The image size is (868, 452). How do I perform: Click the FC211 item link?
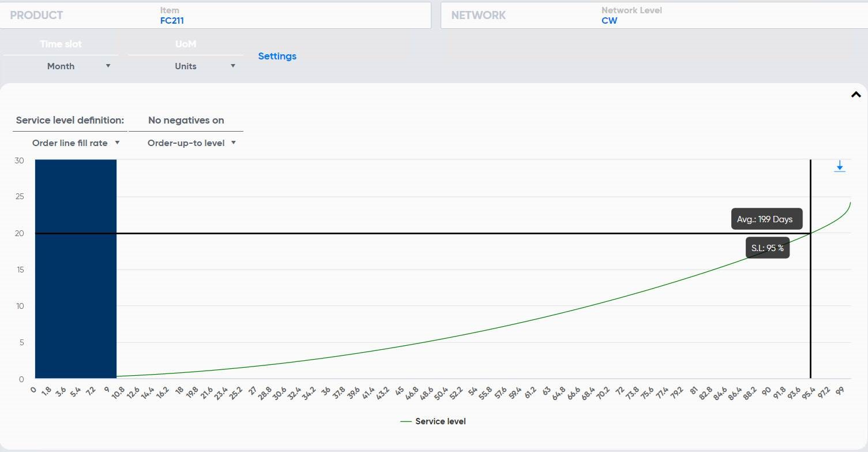[x=172, y=21]
